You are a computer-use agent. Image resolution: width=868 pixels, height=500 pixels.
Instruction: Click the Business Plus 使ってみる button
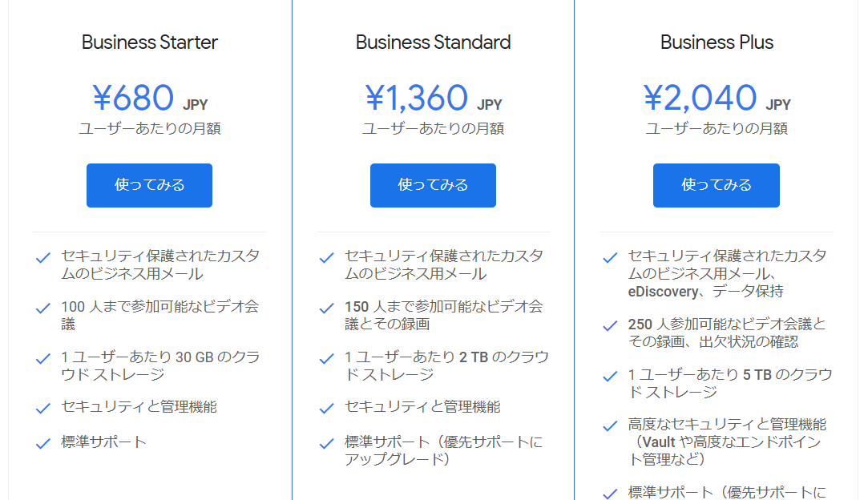(x=717, y=185)
